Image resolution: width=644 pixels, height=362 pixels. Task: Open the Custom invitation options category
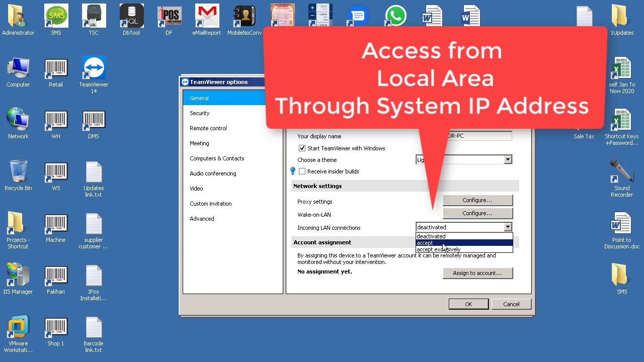click(x=233, y=204)
